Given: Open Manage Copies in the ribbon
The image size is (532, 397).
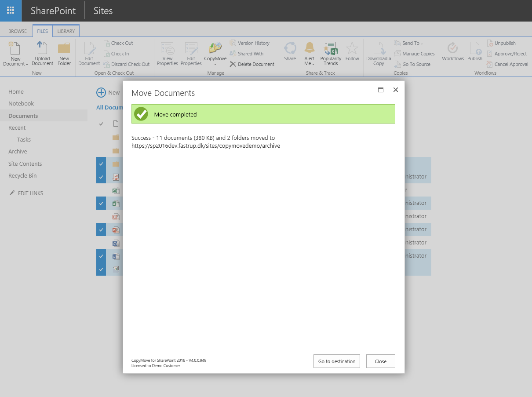Looking at the screenshot, I should click(414, 54).
